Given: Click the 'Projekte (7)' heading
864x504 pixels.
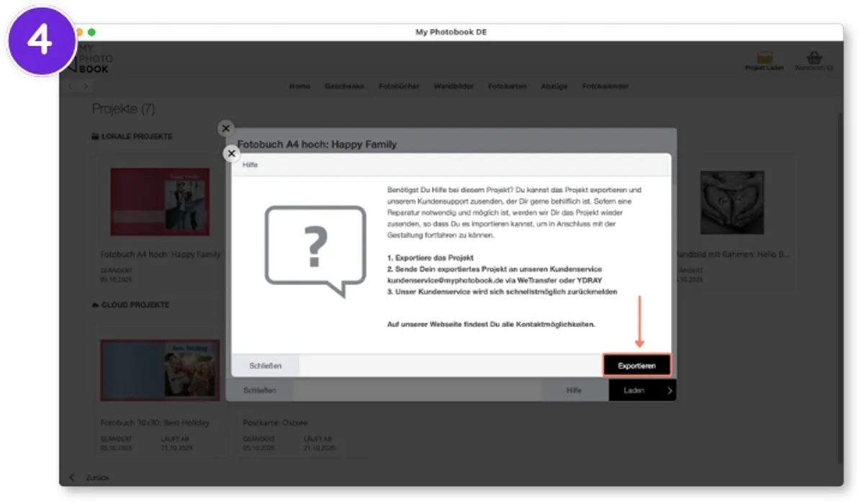Looking at the screenshot, I should pos(123,109).
